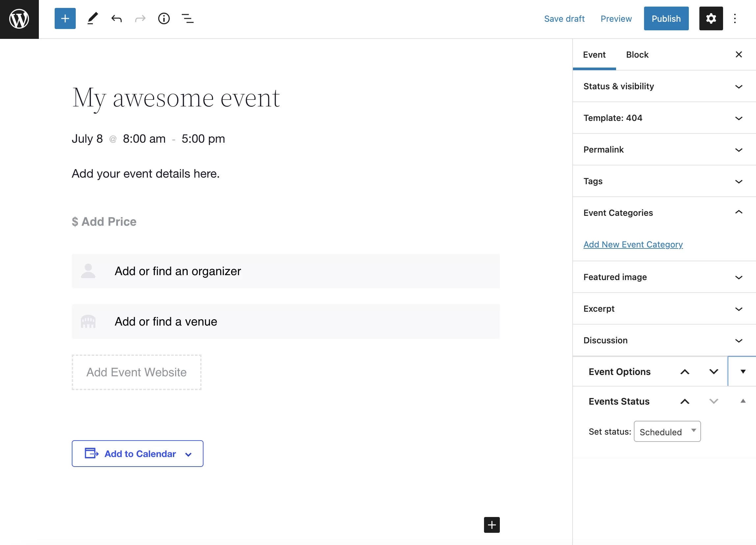Click the WordPress logo icon
756x545 pixels.
(x=19, y=19)
